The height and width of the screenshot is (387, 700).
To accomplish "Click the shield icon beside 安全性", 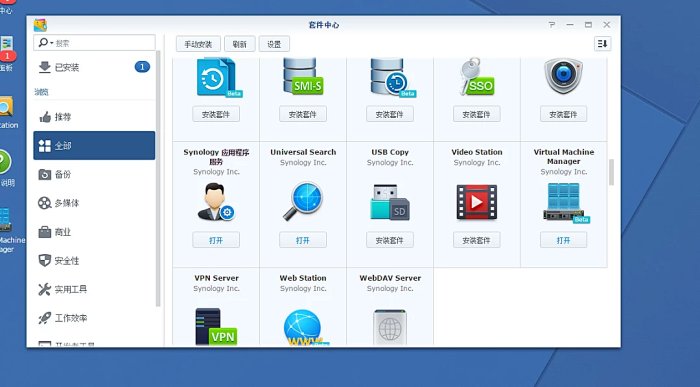I will click(45, 261).
